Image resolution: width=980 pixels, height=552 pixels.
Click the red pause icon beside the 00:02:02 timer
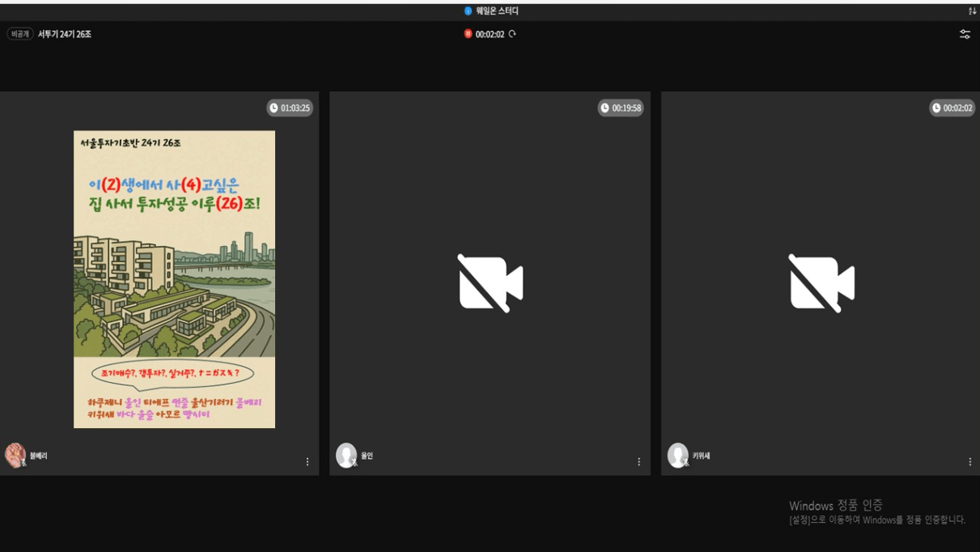pyautogui.click(x=468, y=34)
